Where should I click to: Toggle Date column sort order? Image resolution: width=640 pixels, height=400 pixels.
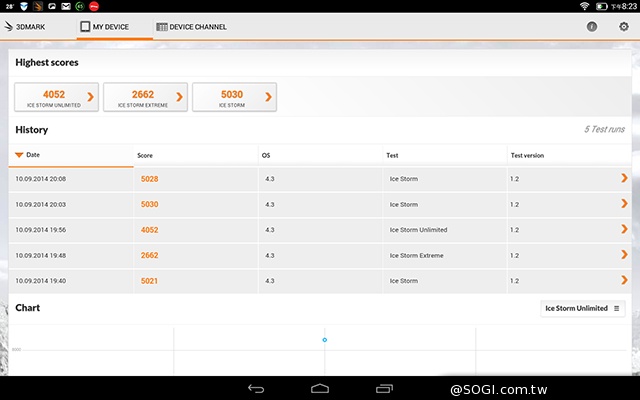point(28,155)
